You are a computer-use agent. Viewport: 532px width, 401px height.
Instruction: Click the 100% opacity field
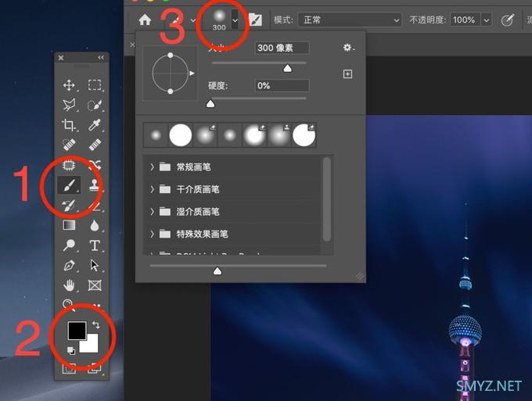click(465, 20)
